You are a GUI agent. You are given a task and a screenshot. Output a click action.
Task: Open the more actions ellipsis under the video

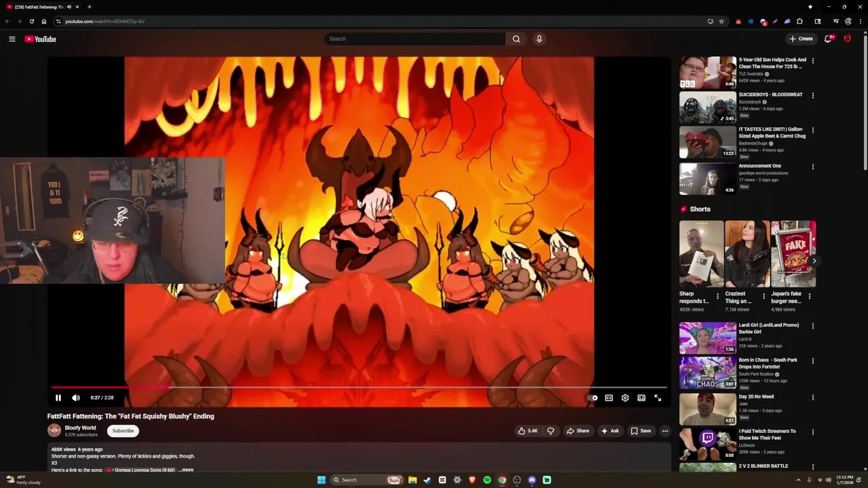pos(665,431)
